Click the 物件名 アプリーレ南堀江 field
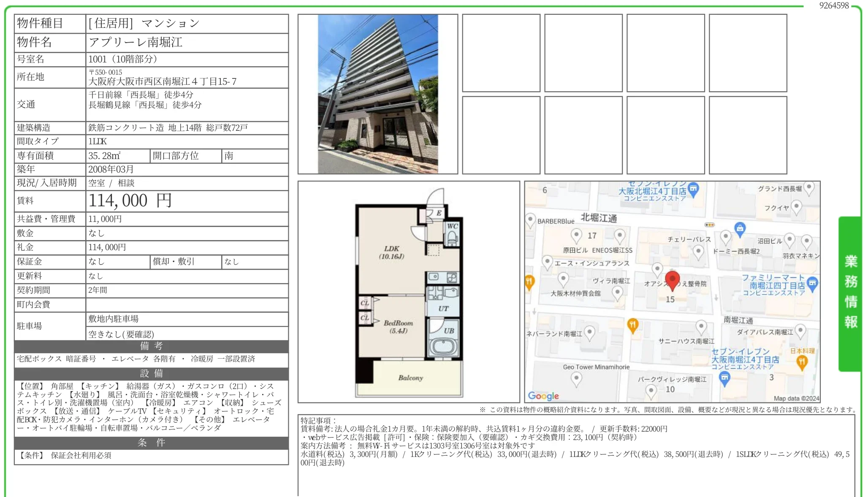Screen dimensions: 868x497 coord(135,42)
